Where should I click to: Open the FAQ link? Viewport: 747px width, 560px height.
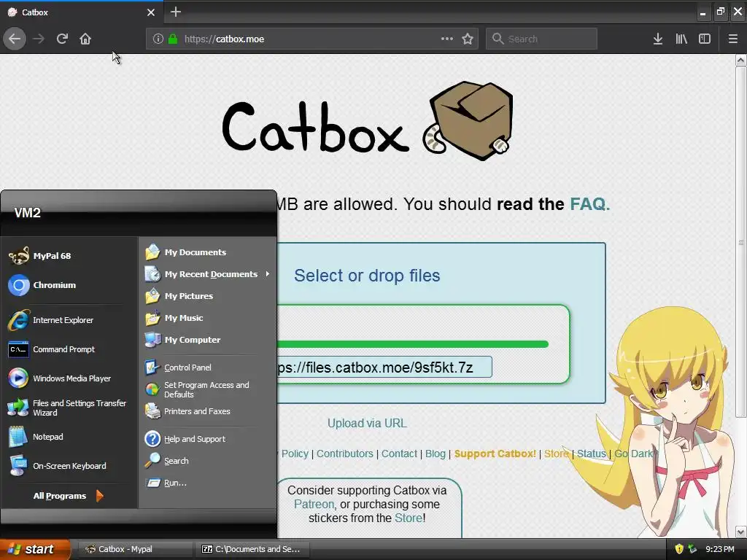(589, 204)
